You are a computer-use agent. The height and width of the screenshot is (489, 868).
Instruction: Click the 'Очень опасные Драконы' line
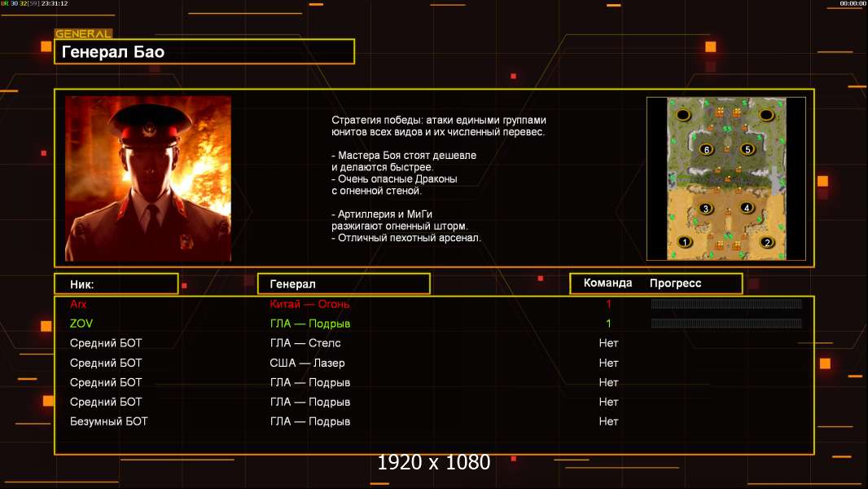click(x=395, y=178)
